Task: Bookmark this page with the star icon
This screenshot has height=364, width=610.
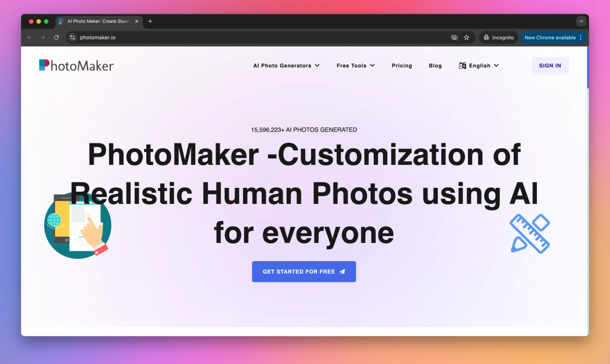Action: tap(466, 38)
